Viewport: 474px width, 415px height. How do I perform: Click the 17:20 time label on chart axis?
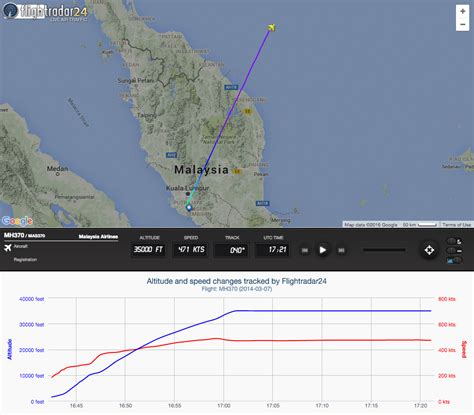(x=420, y=406)
